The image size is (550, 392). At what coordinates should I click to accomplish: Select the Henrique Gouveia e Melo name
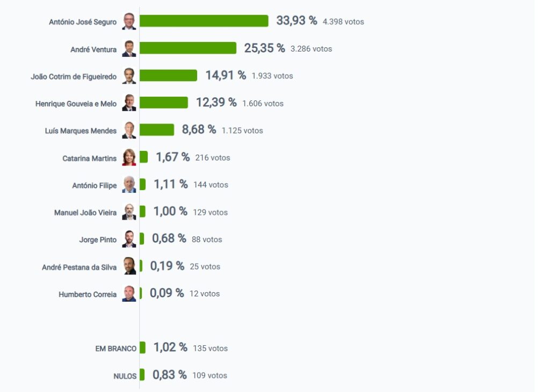tap(76, 104)
